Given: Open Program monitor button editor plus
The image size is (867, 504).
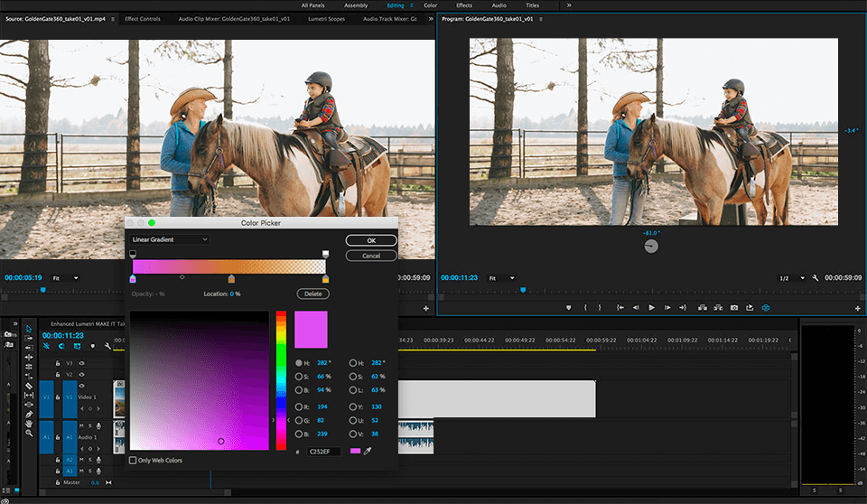Looking at the screenshot, I should click(x=858, y=308).
